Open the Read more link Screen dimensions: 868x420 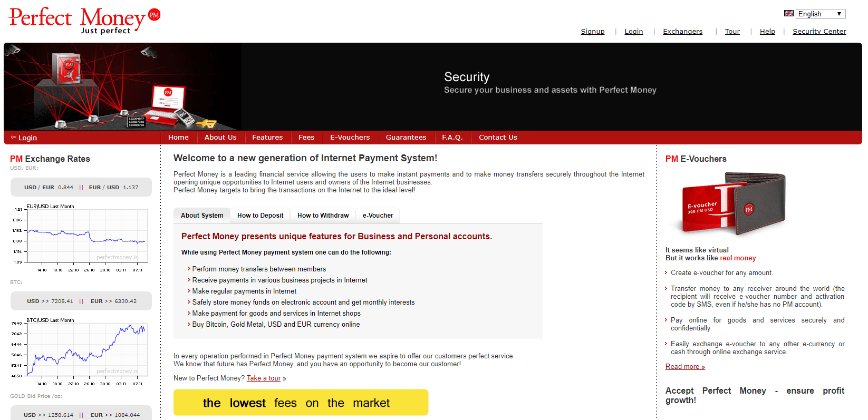pos(685,367)
